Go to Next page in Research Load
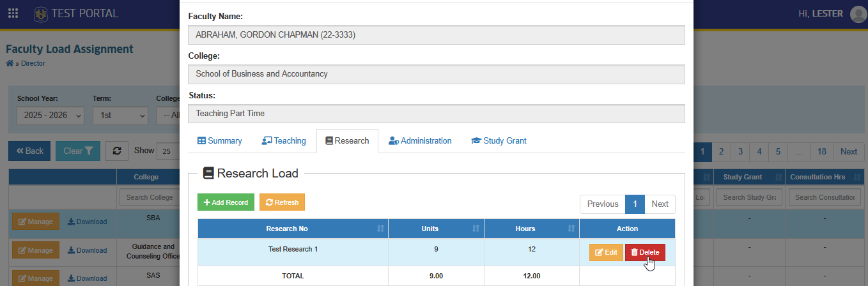This screenshot has height=286, width=868. tap(660, 204)
